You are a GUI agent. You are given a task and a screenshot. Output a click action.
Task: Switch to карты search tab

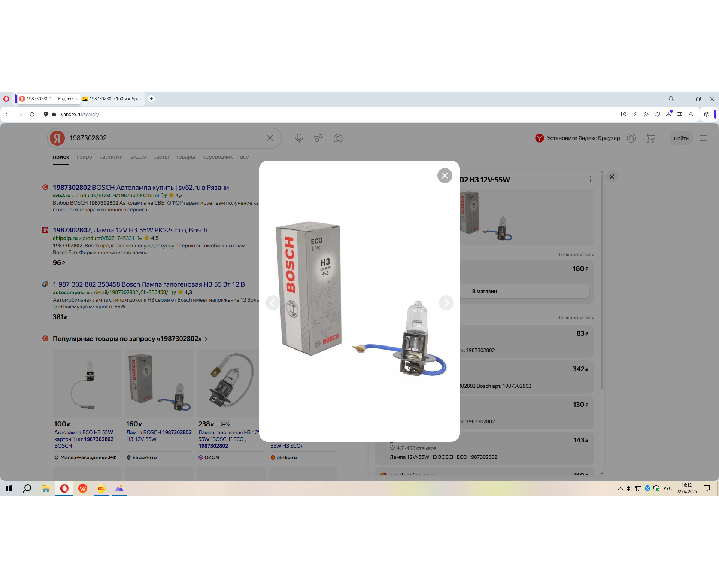(161, 157)
